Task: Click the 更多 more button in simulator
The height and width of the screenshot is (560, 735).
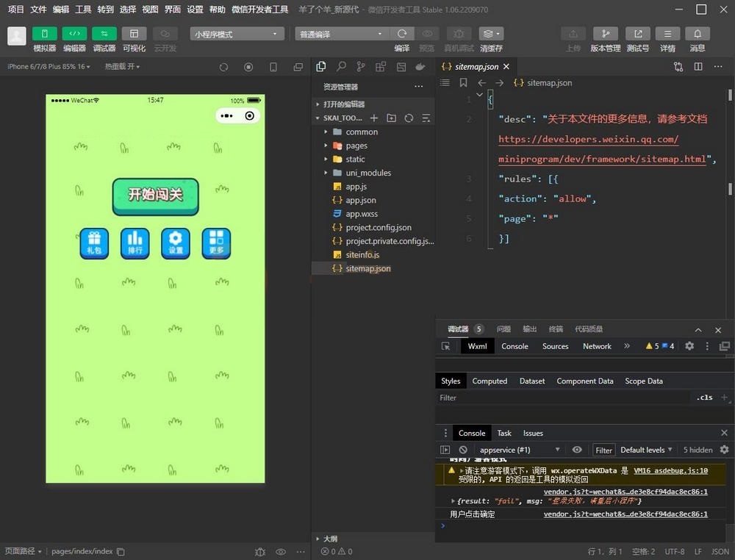Action: coord(216,243)
